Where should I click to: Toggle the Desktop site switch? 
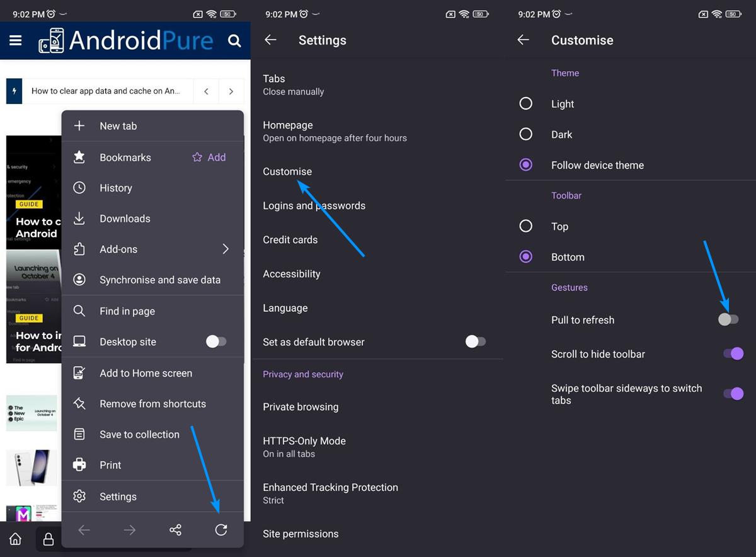[216, 342]
